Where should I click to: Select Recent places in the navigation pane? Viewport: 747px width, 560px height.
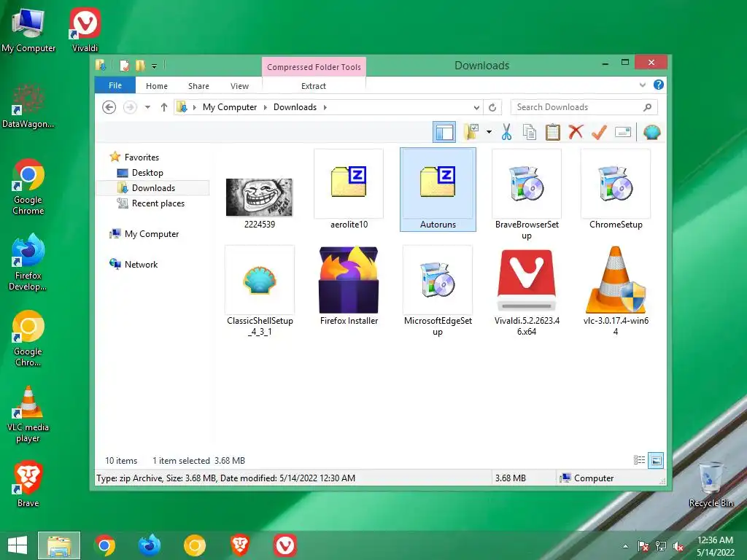pos(158,203)
